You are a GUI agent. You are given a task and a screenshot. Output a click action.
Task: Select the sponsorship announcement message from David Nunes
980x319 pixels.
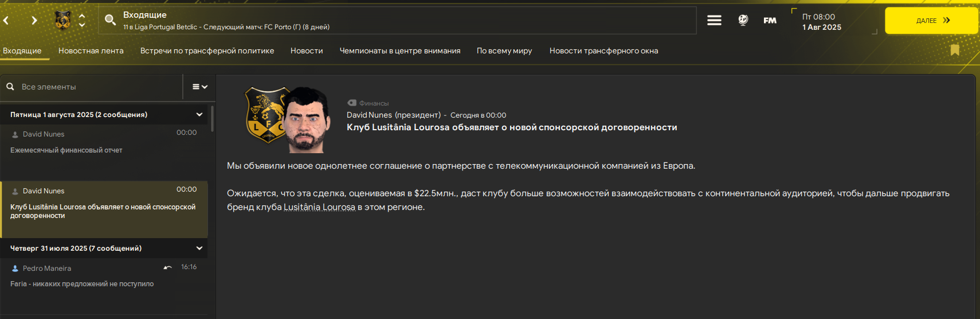click(x=104, y=209)
